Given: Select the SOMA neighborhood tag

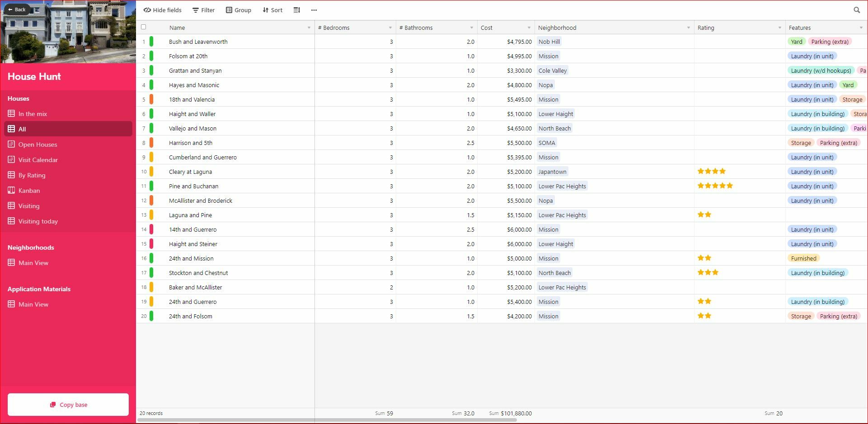Looking at the screenshot, I should [x=547, y=143].
